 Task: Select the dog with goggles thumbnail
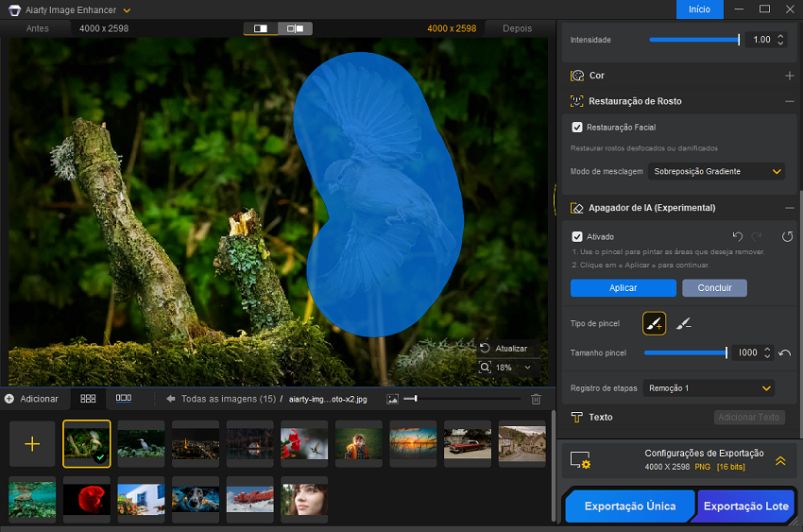click(x=196, y=499)
